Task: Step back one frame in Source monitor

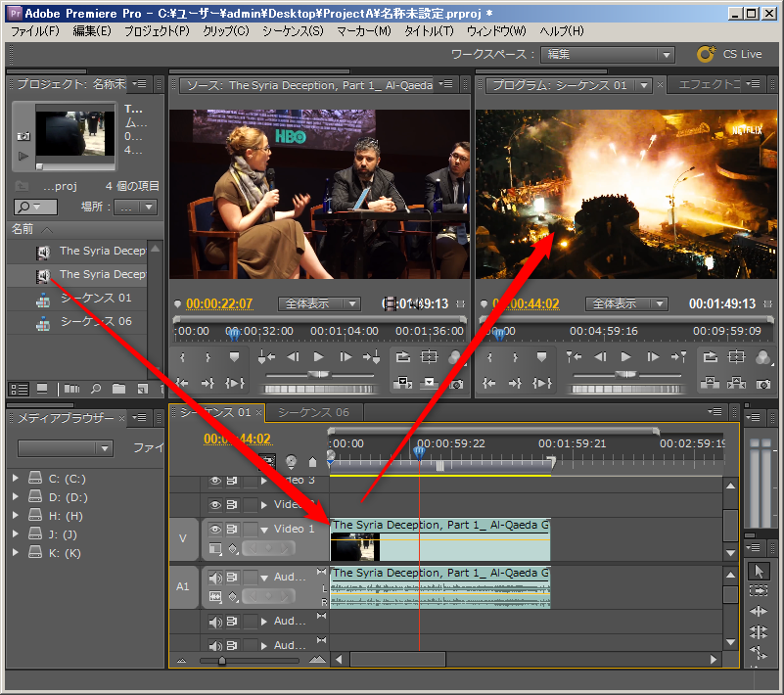Action: pos(293,357)
